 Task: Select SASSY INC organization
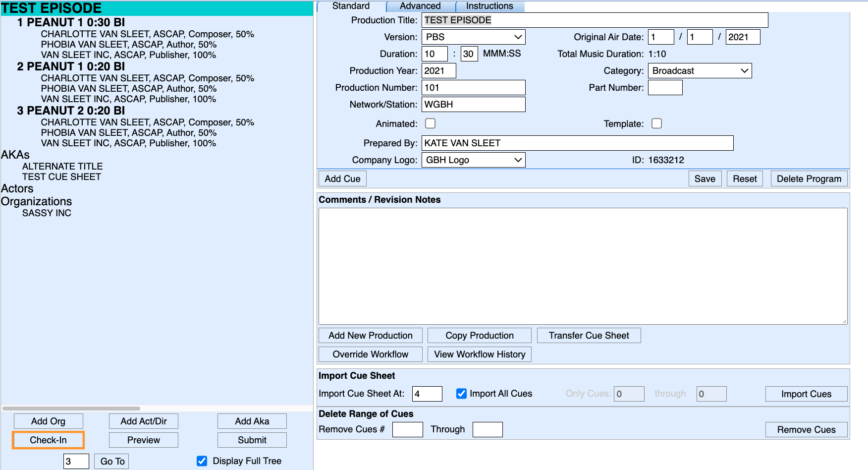tap(47, 213)
